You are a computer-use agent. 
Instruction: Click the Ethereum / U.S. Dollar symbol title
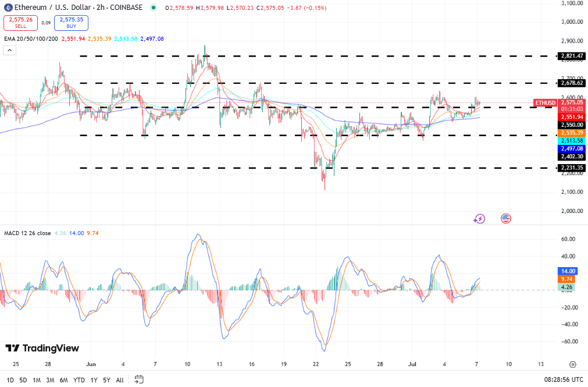52,8
